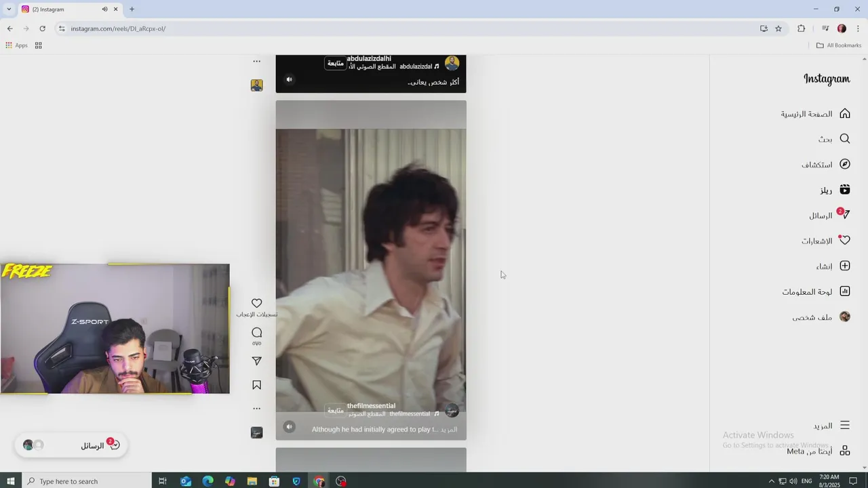This screenshot has width=868, height=488.
Task: Open audio thumbnail beside thefilmessential reel
Action: pyautogui.click(x=256, y=432)
